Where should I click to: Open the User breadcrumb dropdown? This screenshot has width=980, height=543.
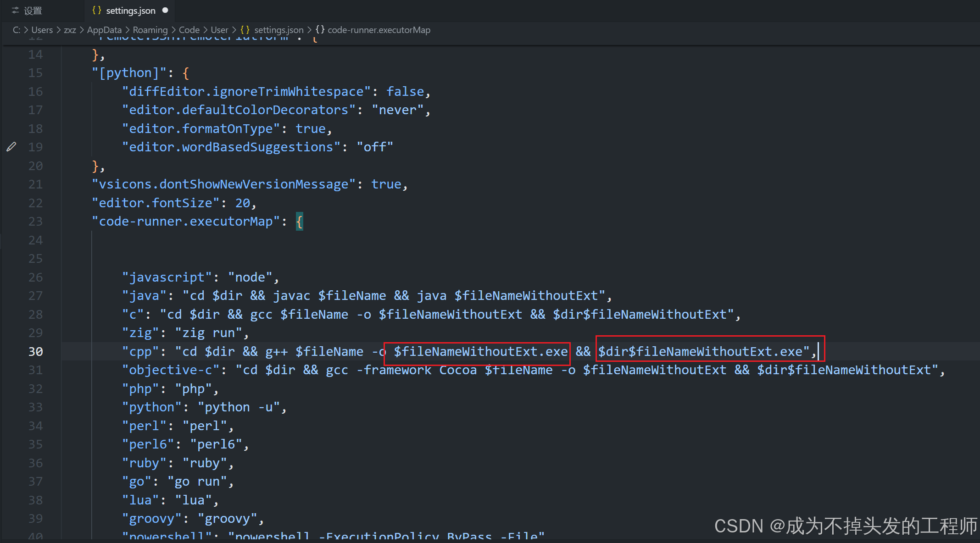tap(219, 30)
